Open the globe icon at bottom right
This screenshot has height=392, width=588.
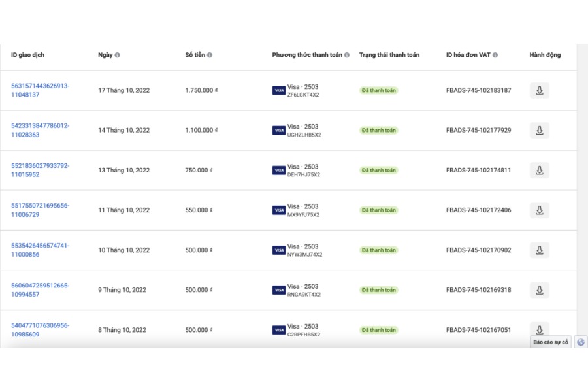click(581, 342)
